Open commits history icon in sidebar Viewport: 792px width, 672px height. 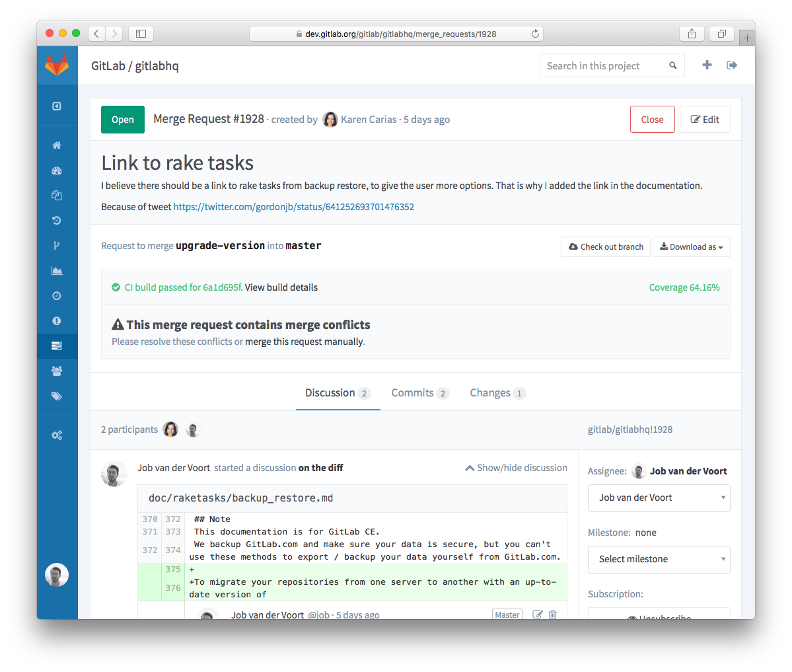point(57,220)
